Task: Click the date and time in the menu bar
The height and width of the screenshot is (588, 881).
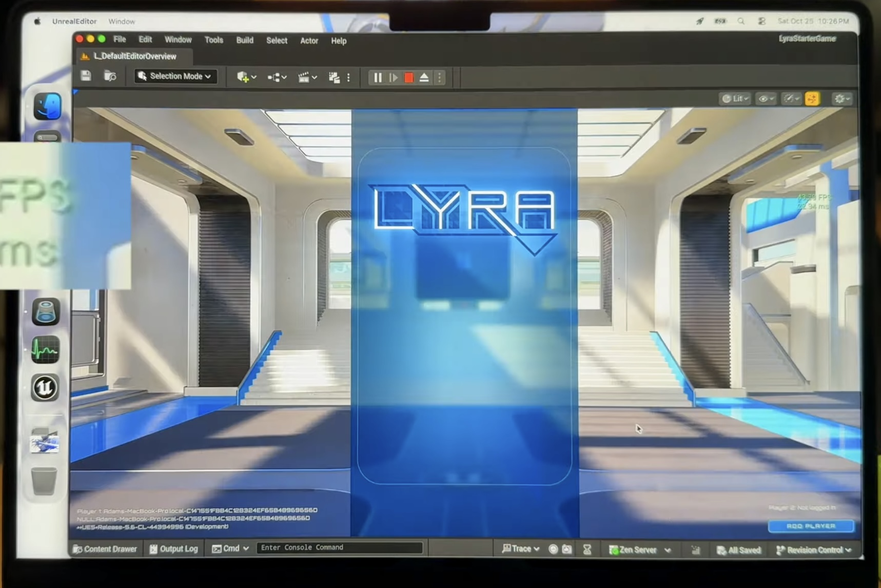Action: pyautogui.click(x=813, y=21)
